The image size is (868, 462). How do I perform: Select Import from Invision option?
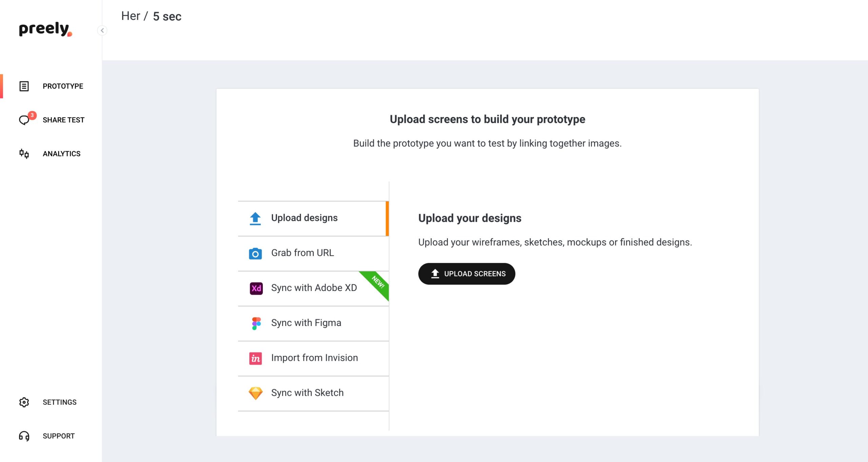pos(315,358)
